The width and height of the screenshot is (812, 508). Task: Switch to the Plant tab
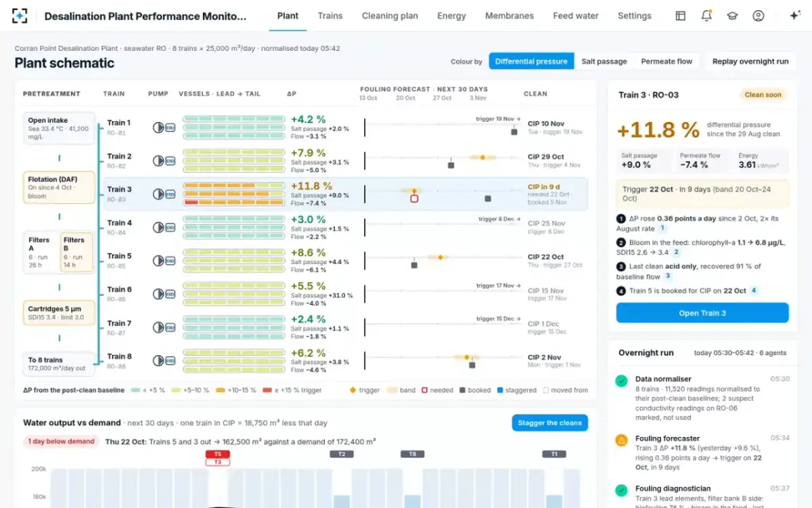point(288,16)
